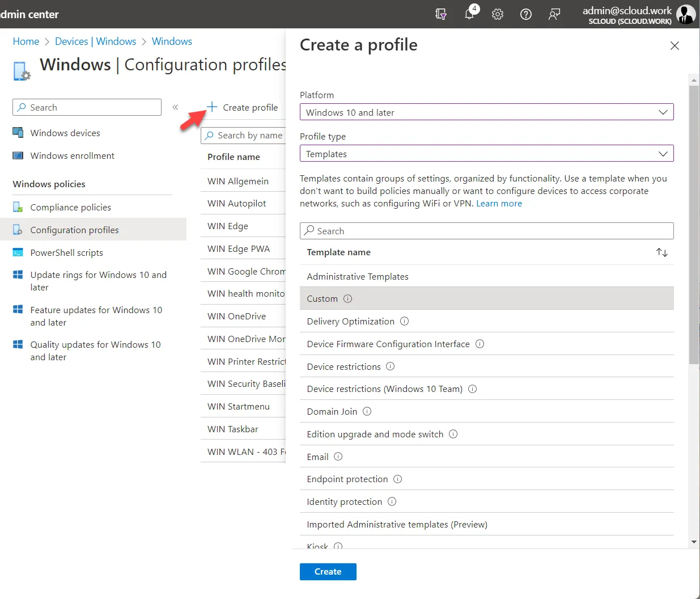Open the WIN Edge PWA profile
This screenshot has height=599, width=700.
239,248
